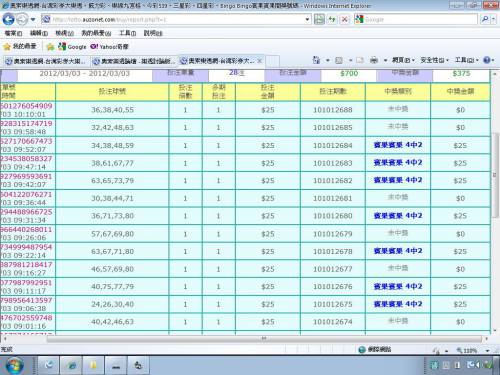
Task: Close the active tab with its X
Action: pos(259,61)
